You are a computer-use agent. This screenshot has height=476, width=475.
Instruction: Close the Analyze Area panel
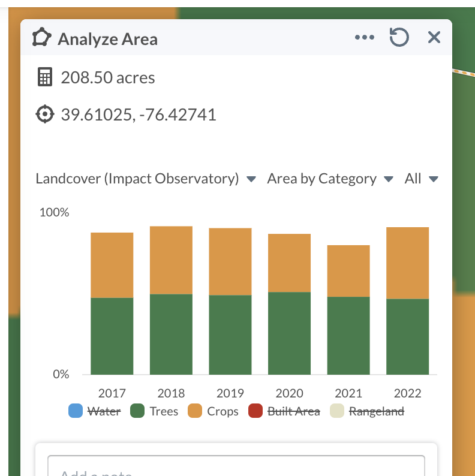point(434,37)
